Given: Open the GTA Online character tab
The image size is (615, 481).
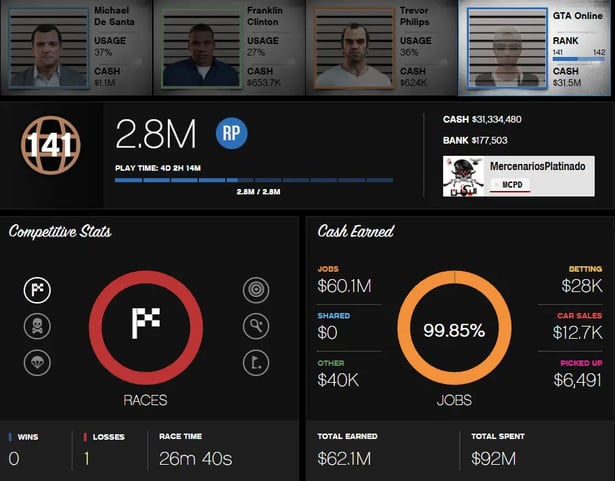Looking at the screenshot, I should (536, 46).
